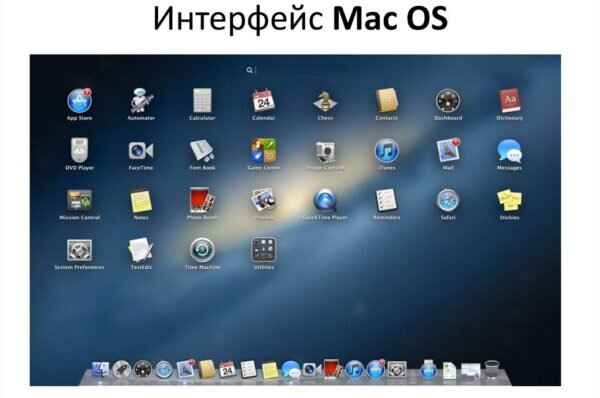Open FaceTime from the Dock
This screenshot has height=398, width=600.
[312, 370]
